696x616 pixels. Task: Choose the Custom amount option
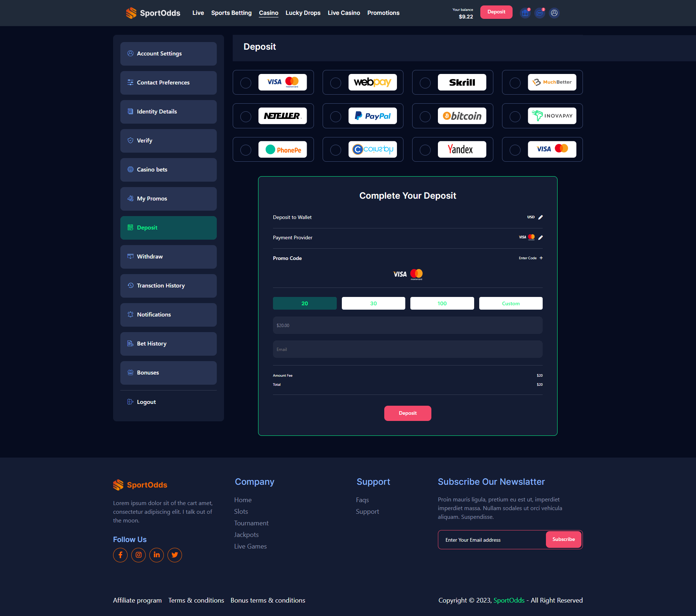click(511, 303)
